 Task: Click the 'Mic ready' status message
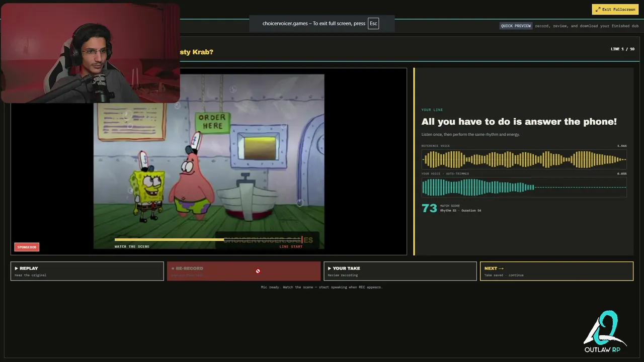[x=321, y=287]
